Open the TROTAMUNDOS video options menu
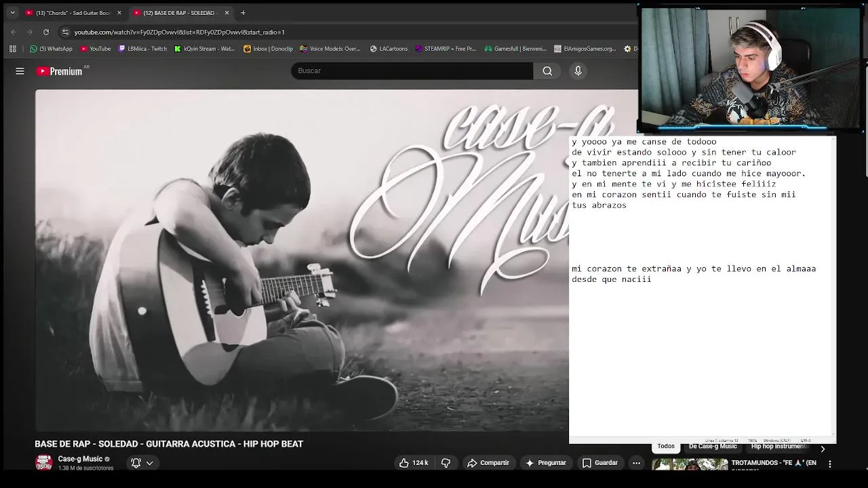This screenshot has width=868, height=488. [829, 464]
